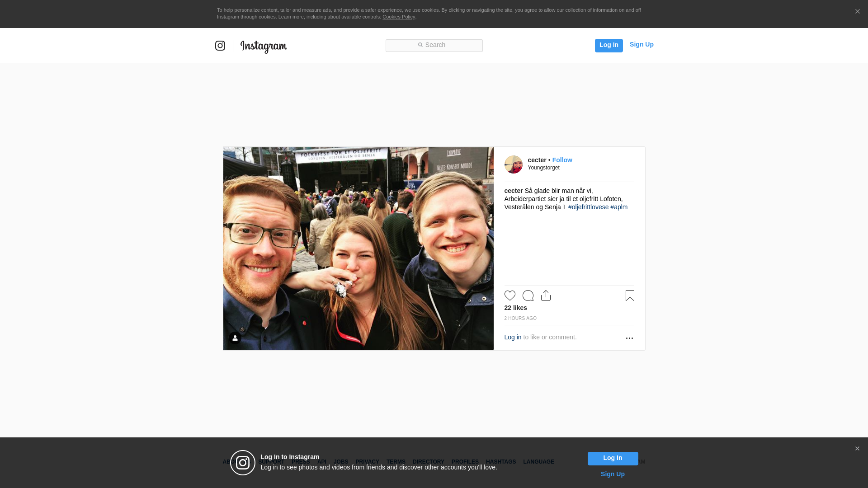Screen dimensions: 868x488
Task: Open the Youngstorget location link
Action: [x=543, y=168]
